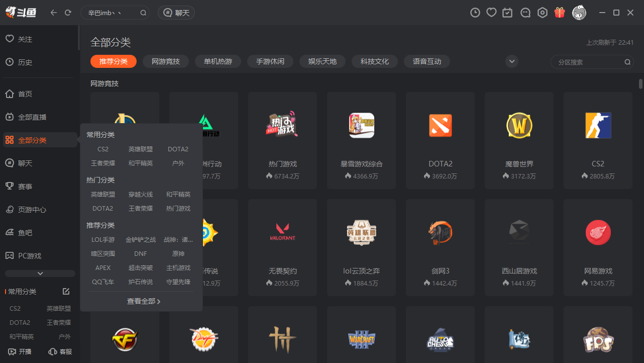The image size is (644, 363).
Task: Click the top search box showing 辛巴imb
Action: click(x=115, y=13)
